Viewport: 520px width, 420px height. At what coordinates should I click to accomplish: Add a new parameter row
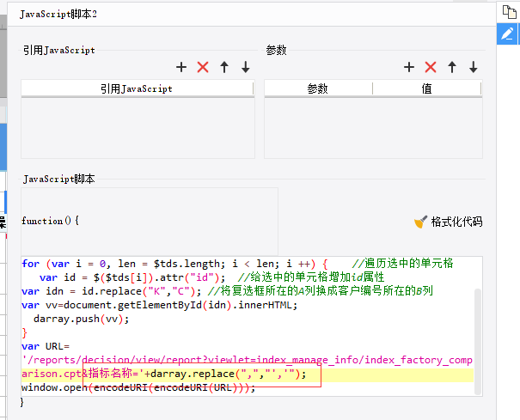point(409,67)
